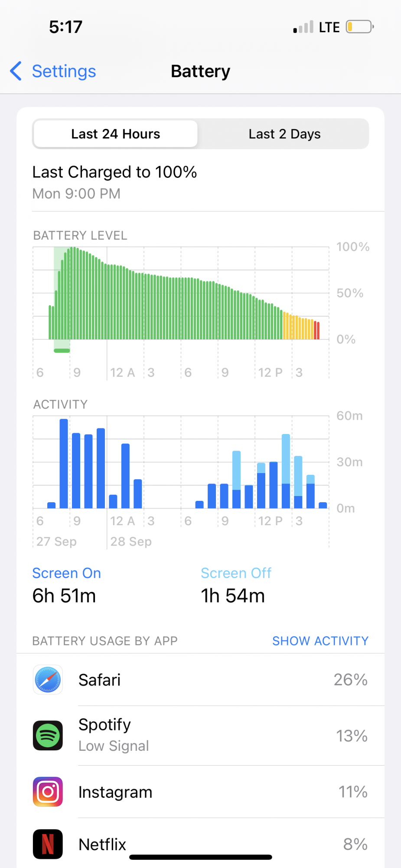Tap the home indicator bar
This screenshot has width=401, height=868.
201,857
